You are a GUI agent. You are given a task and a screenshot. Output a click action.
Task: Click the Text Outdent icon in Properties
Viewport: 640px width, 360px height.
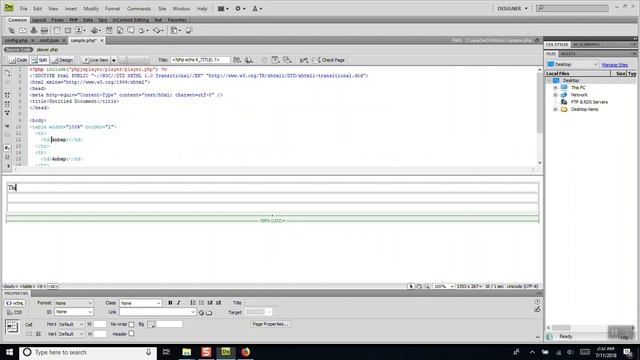click(x=210, y=303)
